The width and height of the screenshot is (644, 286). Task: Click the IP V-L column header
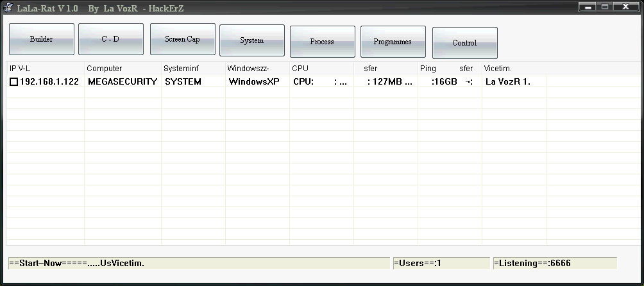[x=45, y=69]
